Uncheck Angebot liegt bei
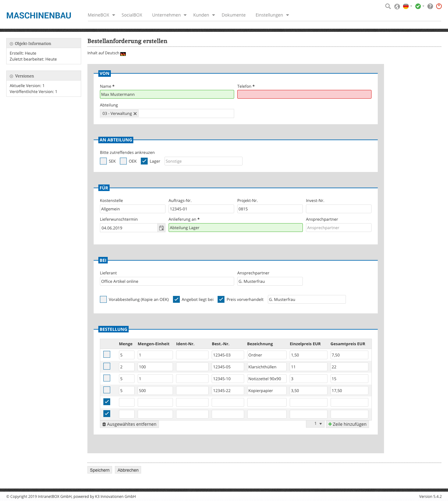The width and height of the screenshot is (448, 501). point(176,299)
